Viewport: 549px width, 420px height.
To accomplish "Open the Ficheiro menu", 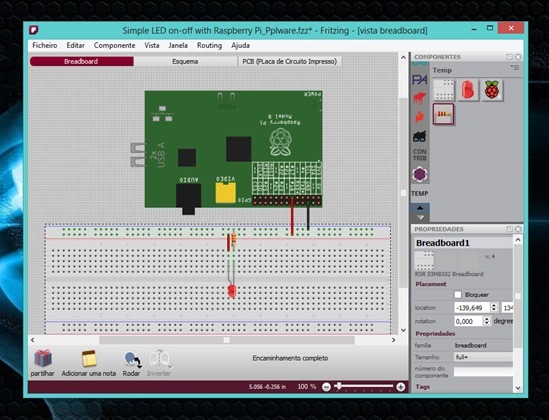I will point(44,46).
